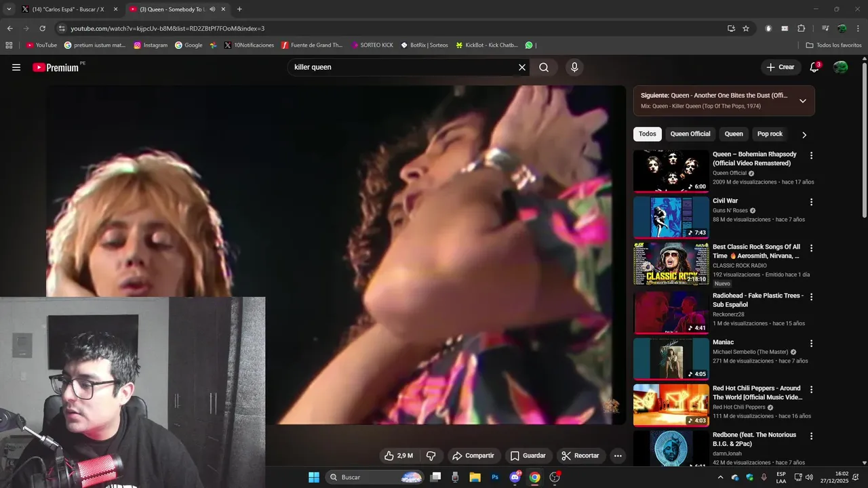Viewport: 868px width, 488px height.
Task: Click the page vertical scrollbar
Action: coord(864,140)
